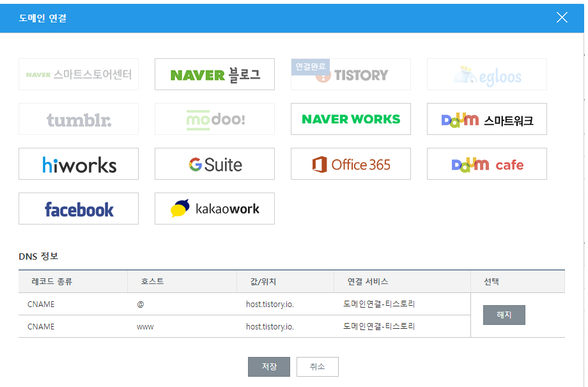Select the tumblr service logo
The height and width of the screenshot is (387, 588).
pyautogui.click(x=78, y=119)
